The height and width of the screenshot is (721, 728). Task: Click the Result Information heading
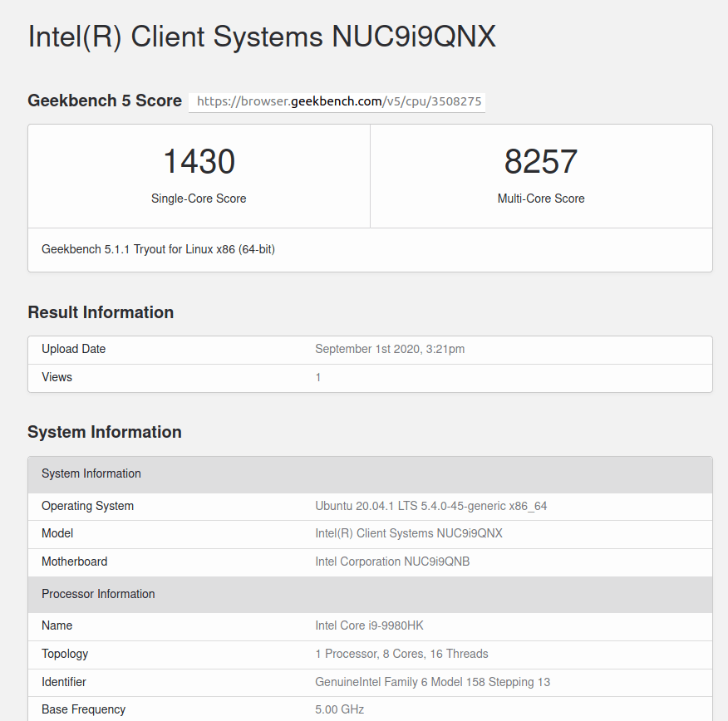pos(101,312)
